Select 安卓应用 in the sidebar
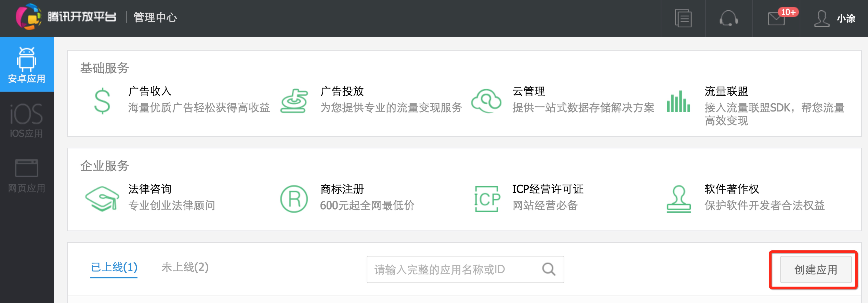This screenshot has height=303, width=868. tap(27, 64)
